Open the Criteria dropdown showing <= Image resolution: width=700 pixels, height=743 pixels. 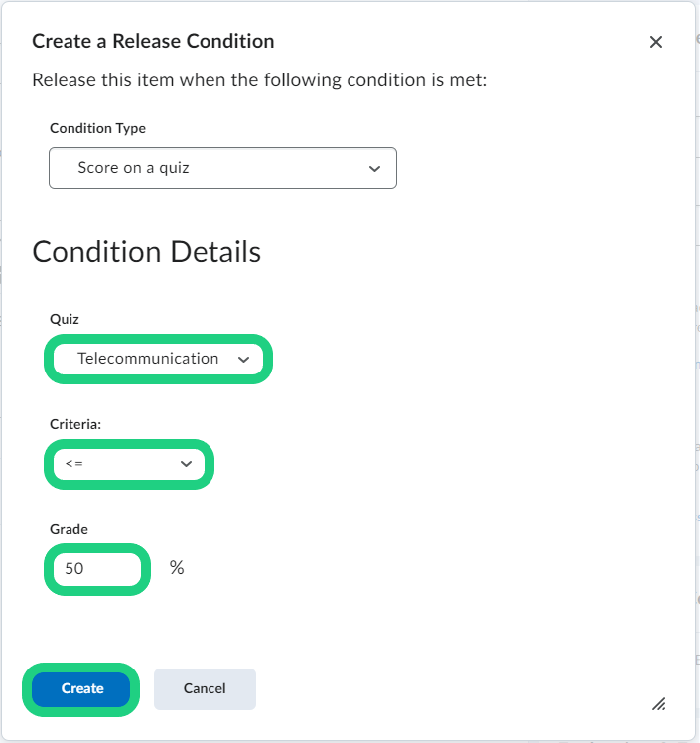point(129,464)
